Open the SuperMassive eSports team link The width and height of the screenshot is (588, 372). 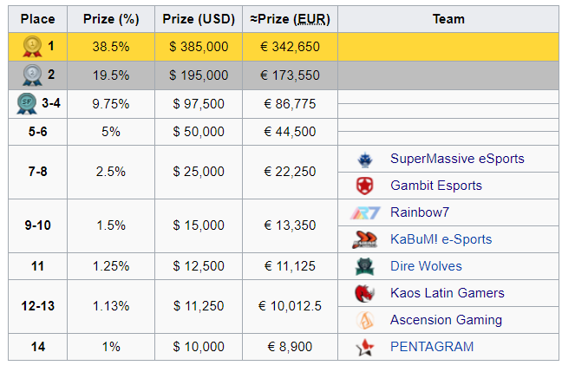[x=457, y=159]
